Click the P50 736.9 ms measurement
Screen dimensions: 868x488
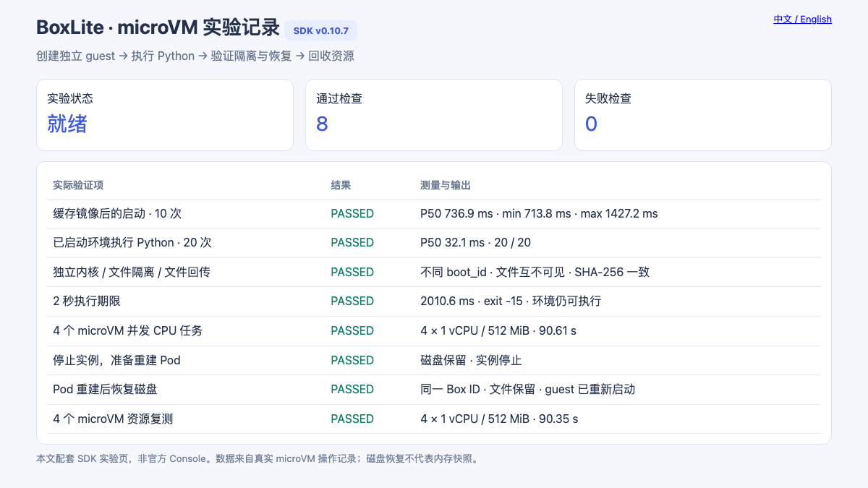click(x=539, y=213)
